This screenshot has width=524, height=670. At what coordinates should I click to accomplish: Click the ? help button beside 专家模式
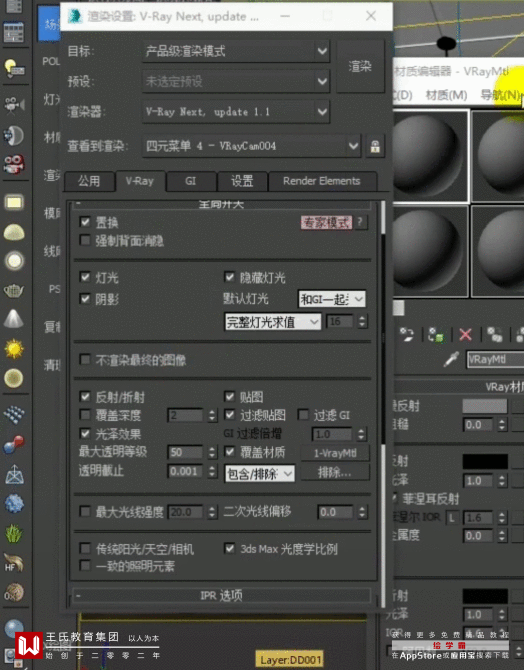(x=360, y=222)
